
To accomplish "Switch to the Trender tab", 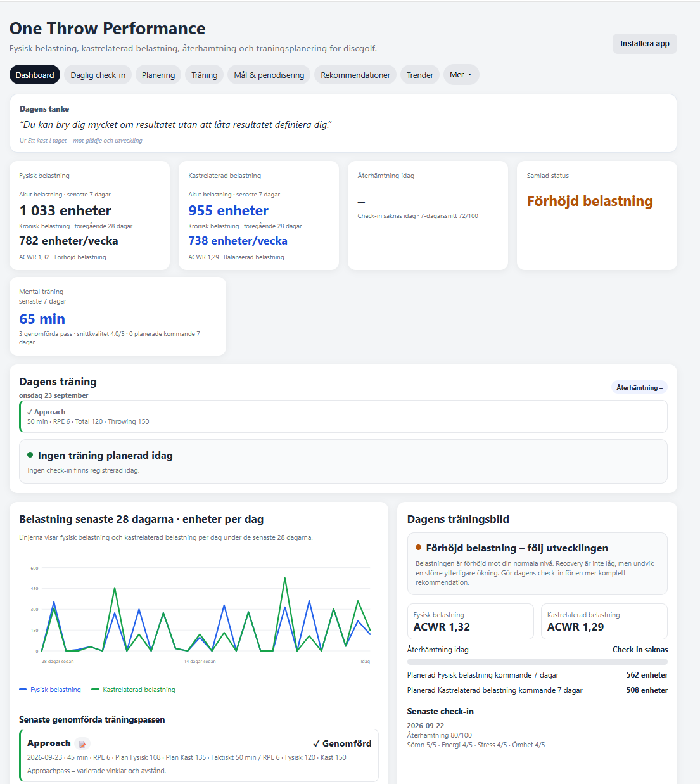I will click(420, 75).
